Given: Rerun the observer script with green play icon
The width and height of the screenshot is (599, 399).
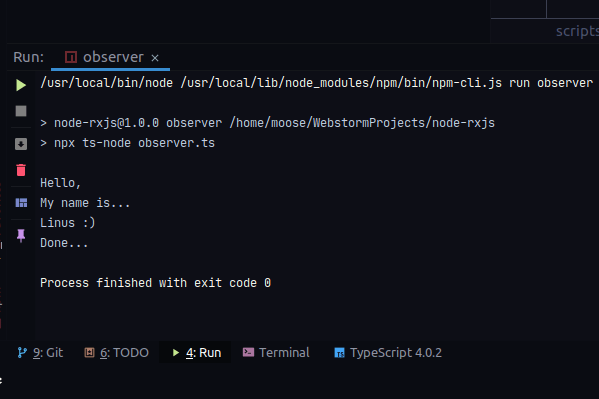Looking at the screenshot, I should 21,85.
